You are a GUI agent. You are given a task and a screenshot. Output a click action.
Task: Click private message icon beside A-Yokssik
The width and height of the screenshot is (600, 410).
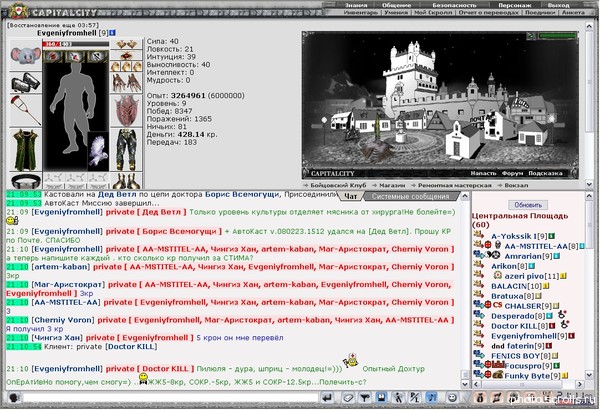(x=478, y=234)
